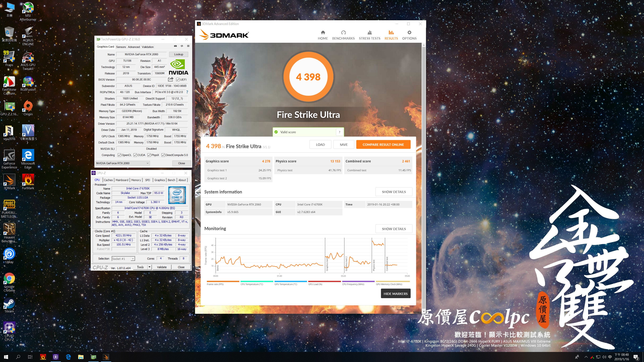This screenshot has height=362, width=644.
Task: Show details for System information
Action: click(x=394, y=192)
